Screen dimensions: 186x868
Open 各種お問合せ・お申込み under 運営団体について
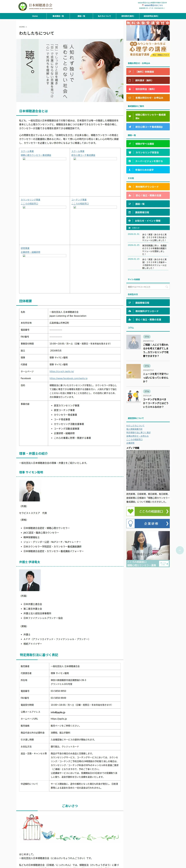tap(137, 436)
